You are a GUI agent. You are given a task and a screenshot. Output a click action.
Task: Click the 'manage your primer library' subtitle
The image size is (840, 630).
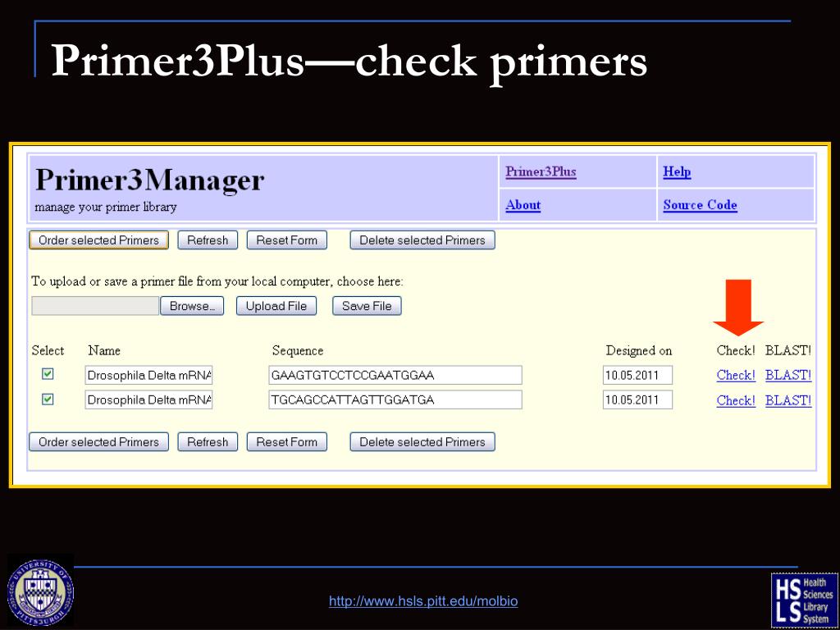106,207
